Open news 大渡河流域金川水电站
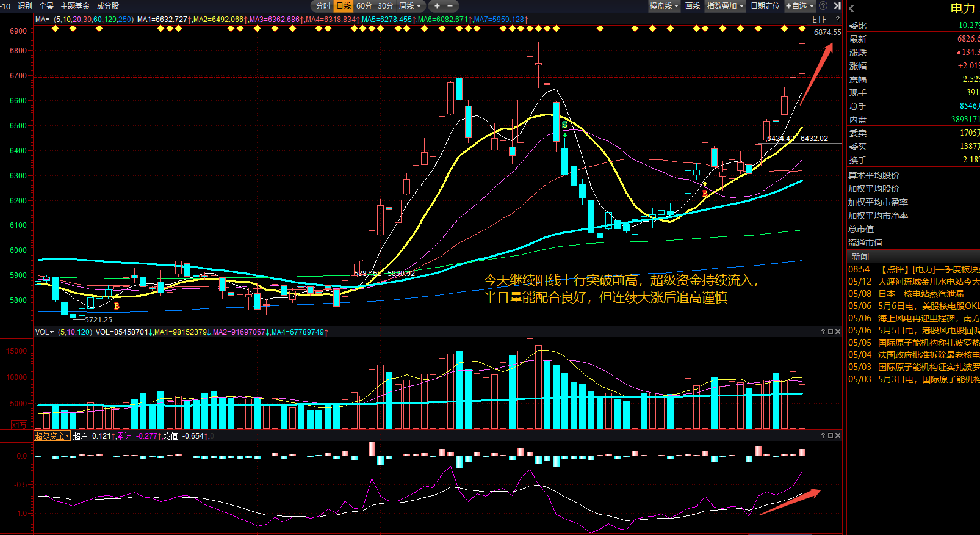This screenshot has width=980, height=535. (914, 282)
